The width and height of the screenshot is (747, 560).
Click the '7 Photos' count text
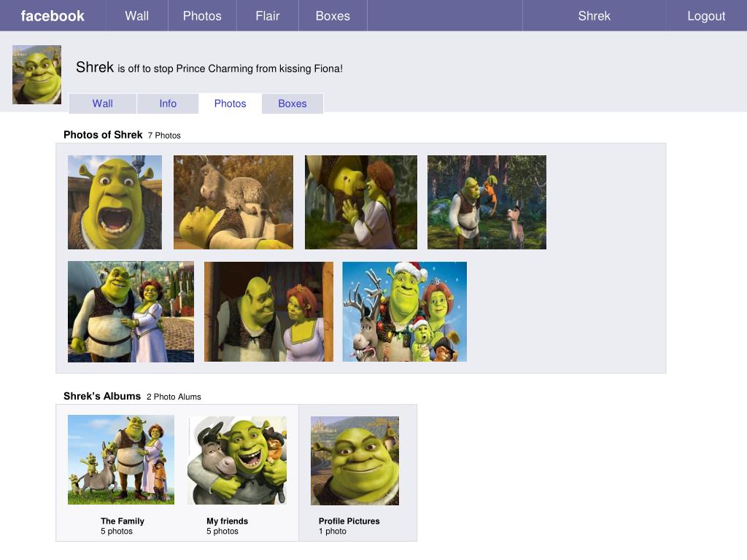(x=164, y=135)
